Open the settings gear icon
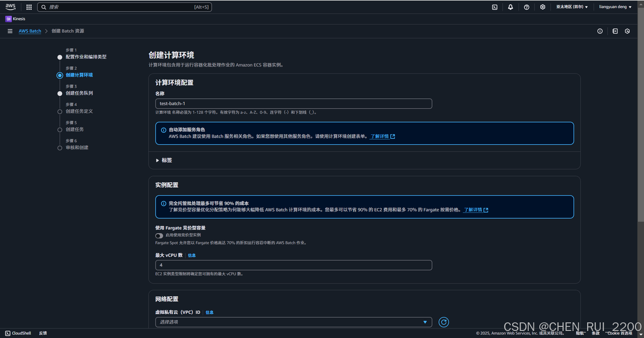Screen dimensions: 644x338 [x=542, y=7]
